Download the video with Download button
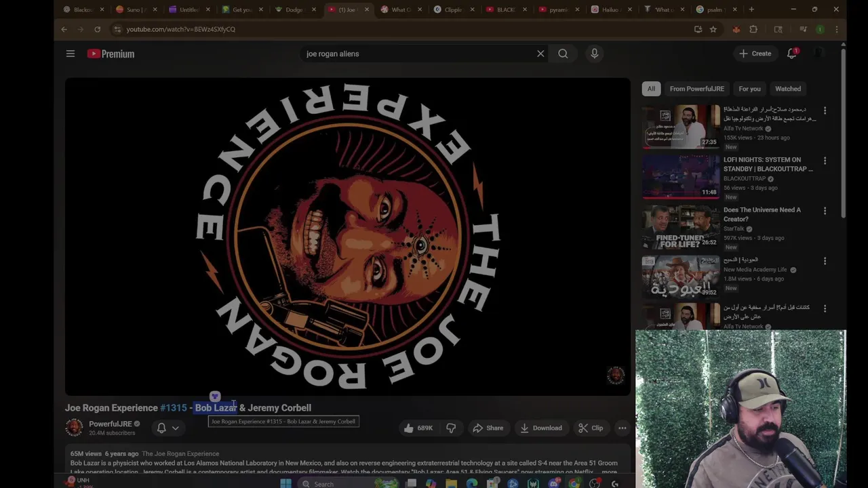The width and height of the screenshot is (868, 488). 541,428
